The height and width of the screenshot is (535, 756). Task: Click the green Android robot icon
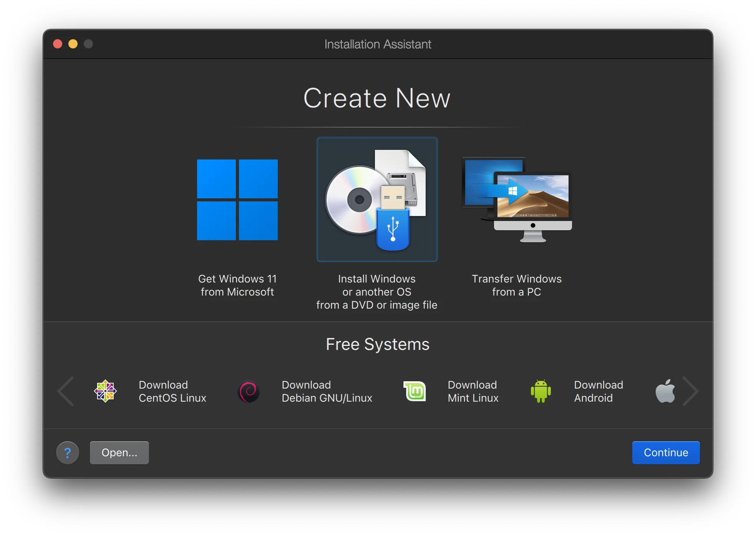[x=541, y=391]
